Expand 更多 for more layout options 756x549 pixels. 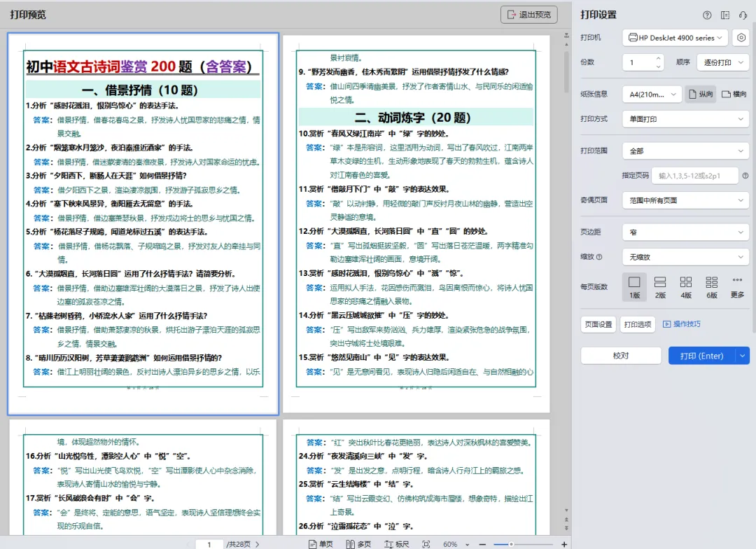click(738, 286)
